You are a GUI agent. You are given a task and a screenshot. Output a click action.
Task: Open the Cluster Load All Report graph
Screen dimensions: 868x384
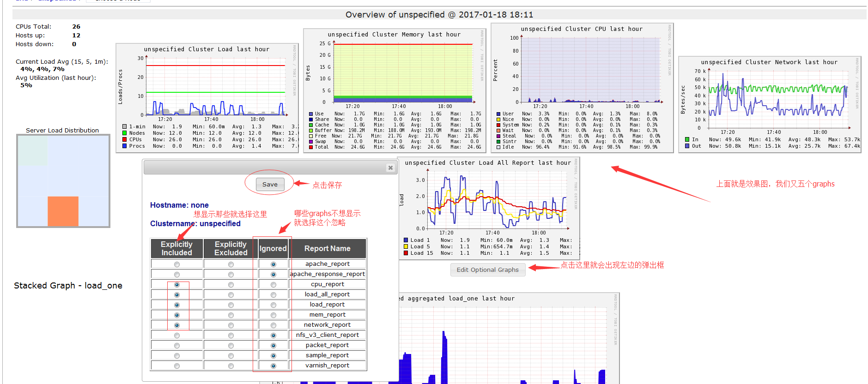pos(489,208)
